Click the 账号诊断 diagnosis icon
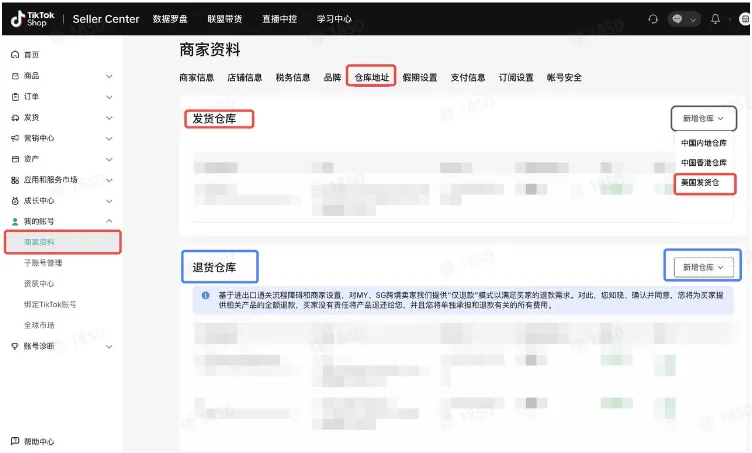 (15, 346)
